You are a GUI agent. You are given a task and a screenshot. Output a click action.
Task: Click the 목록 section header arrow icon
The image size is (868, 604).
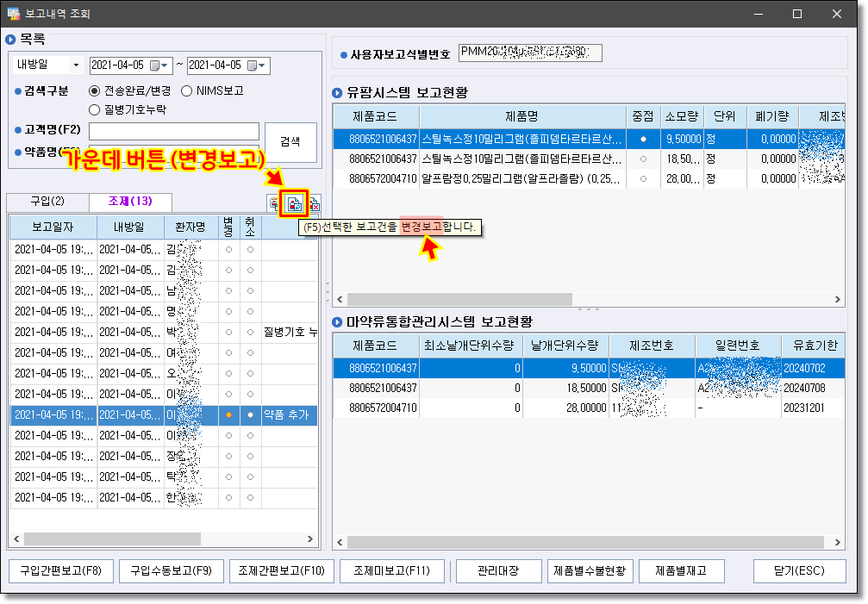click(x=11, y=40)
